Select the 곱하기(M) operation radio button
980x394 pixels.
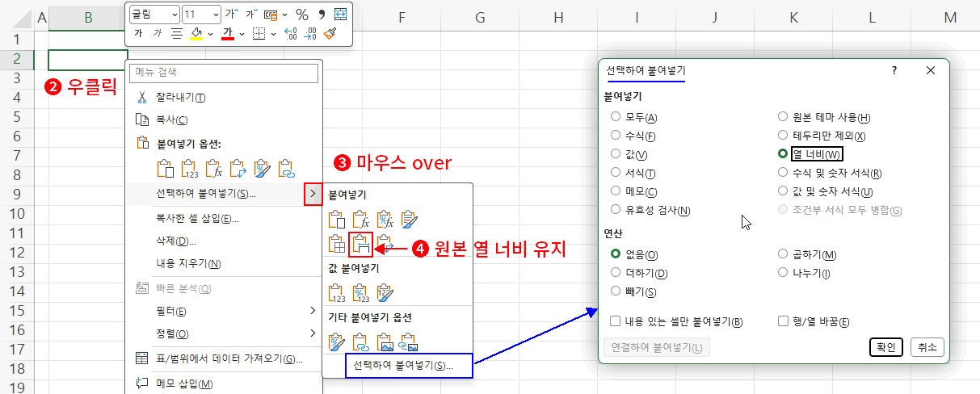point(782,254)
